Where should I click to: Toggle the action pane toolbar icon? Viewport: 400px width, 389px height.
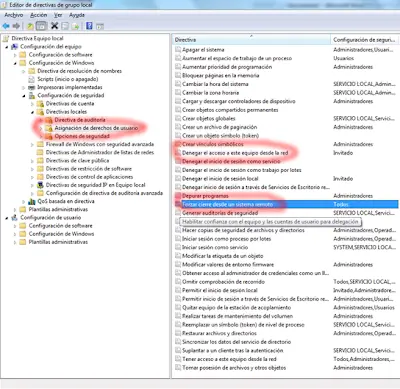pos(100,26)
